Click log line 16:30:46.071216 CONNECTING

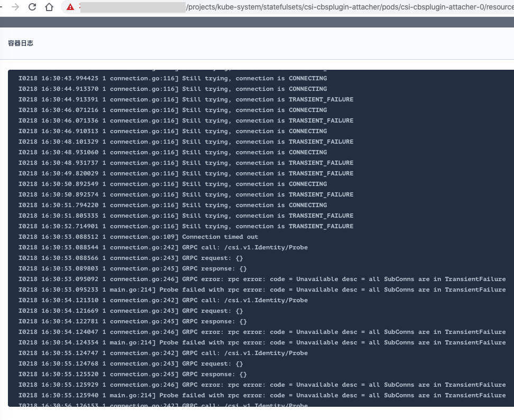pyautogui.click(x=172, y=110)
